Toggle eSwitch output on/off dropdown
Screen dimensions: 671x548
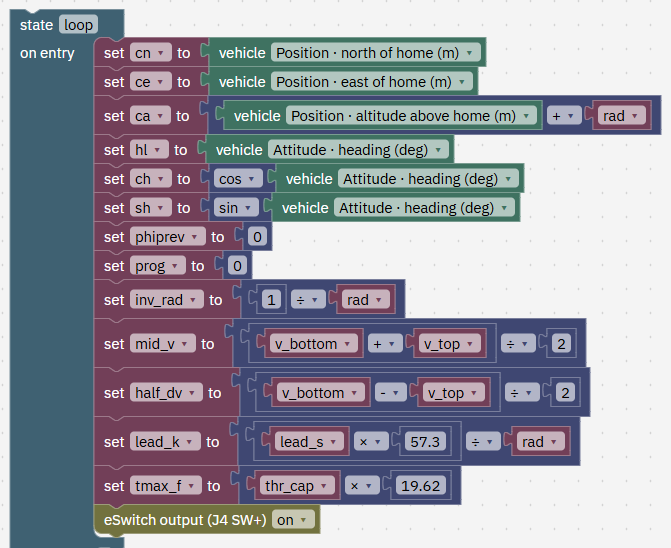click(x=293, y=520)
